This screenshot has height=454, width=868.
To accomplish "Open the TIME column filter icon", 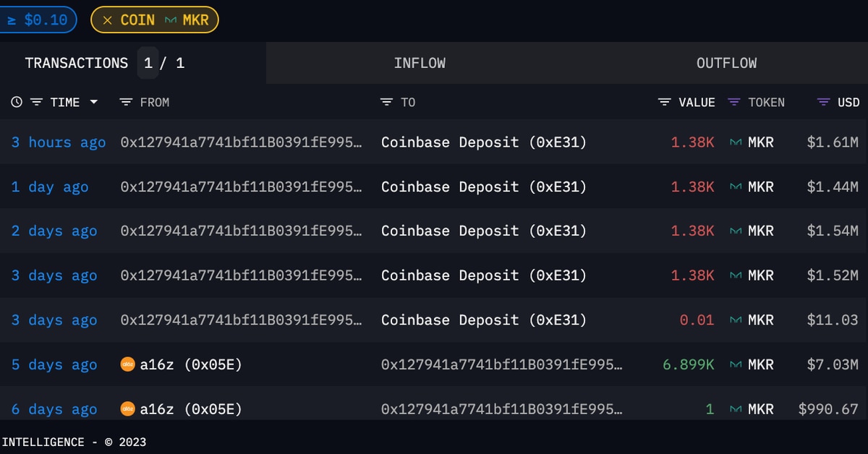I will tap(36, 103).
